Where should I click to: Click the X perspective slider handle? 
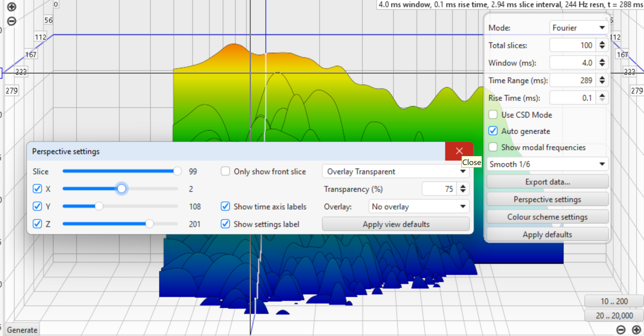pos(121,189)
